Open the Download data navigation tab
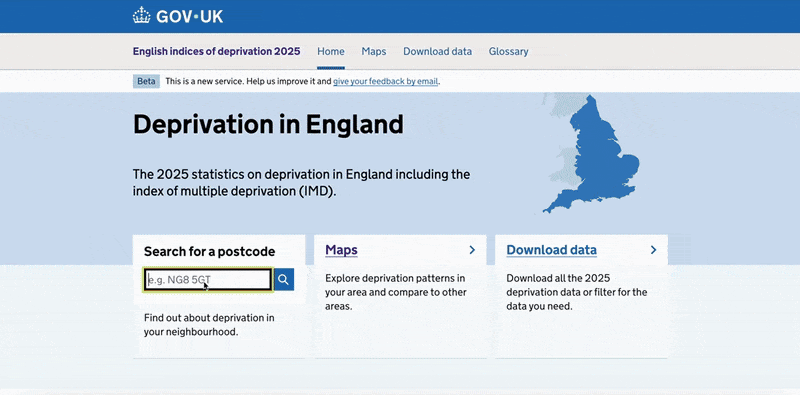Image resolution: width=800 pixels, height=395 pixels. pyautogui.click(x=437, y=52)
